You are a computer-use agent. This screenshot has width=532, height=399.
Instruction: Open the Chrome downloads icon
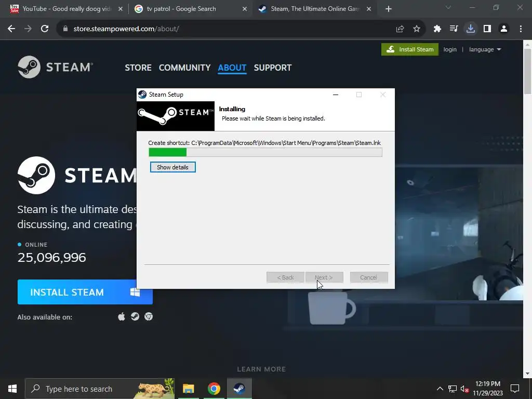click(471, 29)
